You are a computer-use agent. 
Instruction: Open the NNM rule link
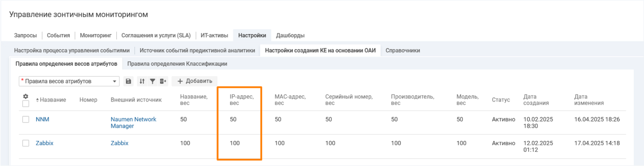pyautogui.click(x=42, y=119)
